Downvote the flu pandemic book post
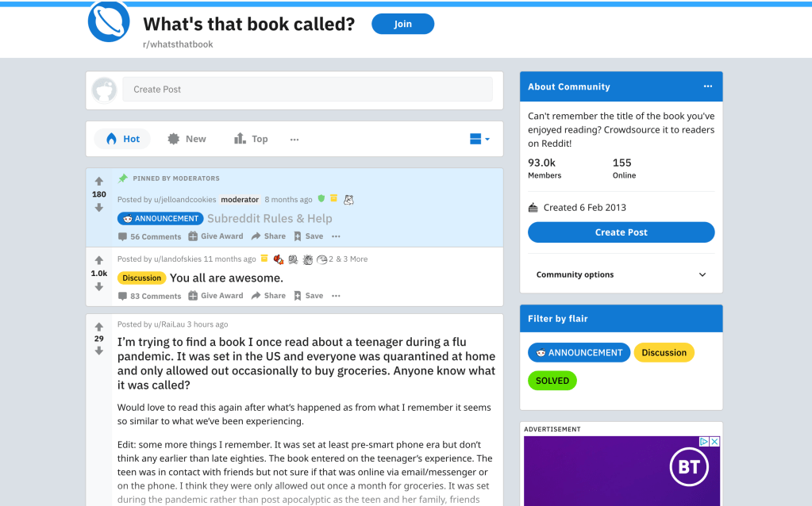This screenshot has width=812, height=506. click(99, 351)
